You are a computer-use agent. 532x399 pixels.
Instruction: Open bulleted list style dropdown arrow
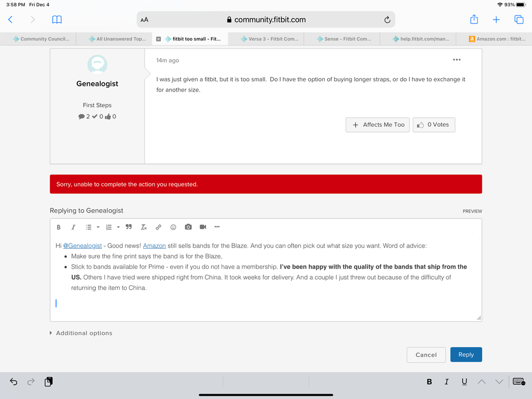[98, 227]
